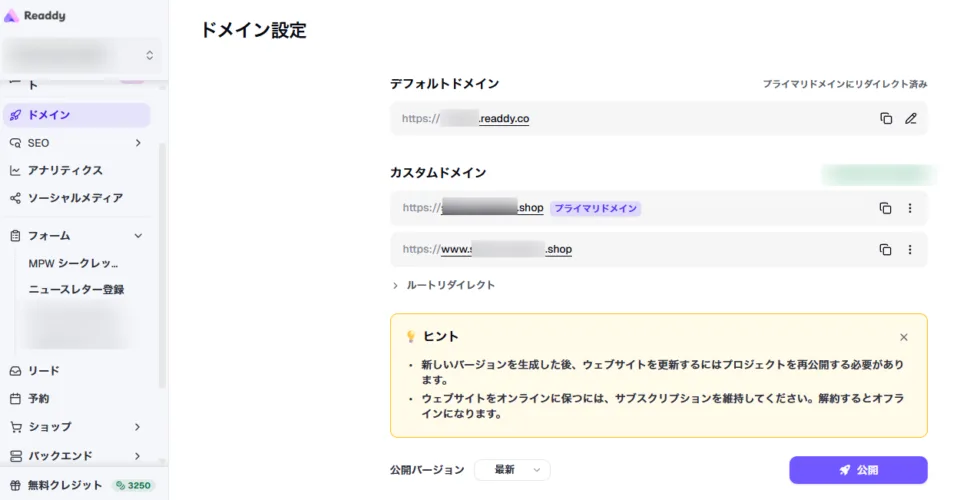Viewport: 960px width, 500px height.
Task: Copy the www .shop domain
Action: click(885, 250)
